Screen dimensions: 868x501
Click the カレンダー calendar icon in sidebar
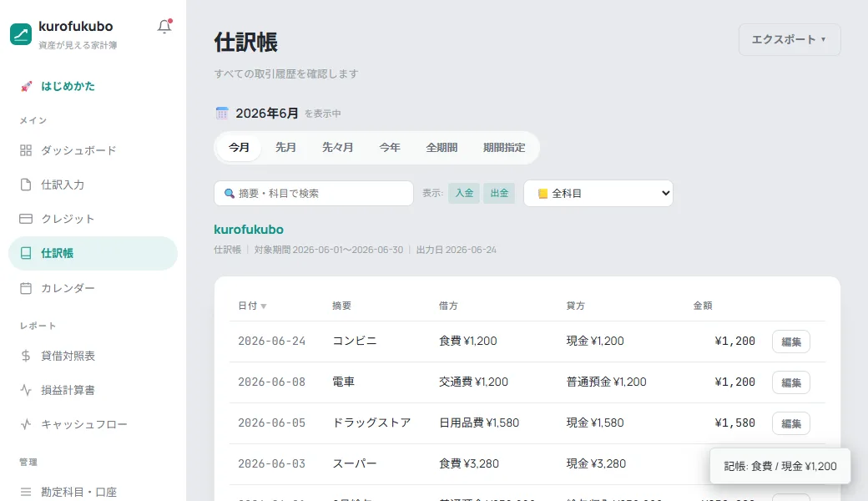point(26,288)
